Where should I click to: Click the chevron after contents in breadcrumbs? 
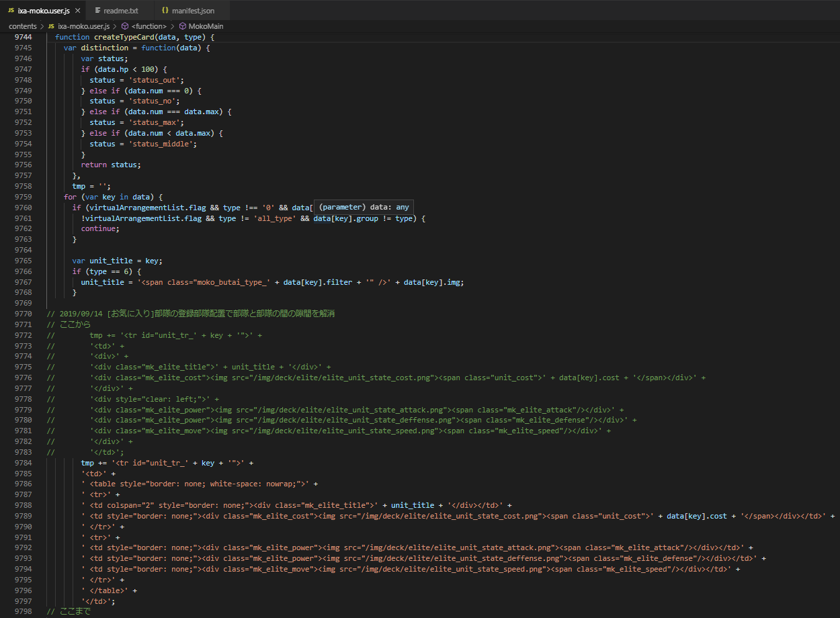(42, 26)
